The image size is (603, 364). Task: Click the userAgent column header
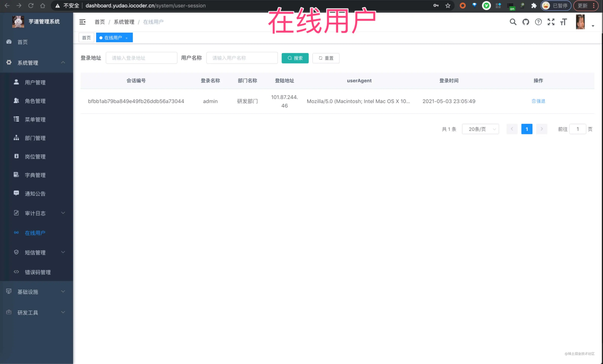coord(359,81)
